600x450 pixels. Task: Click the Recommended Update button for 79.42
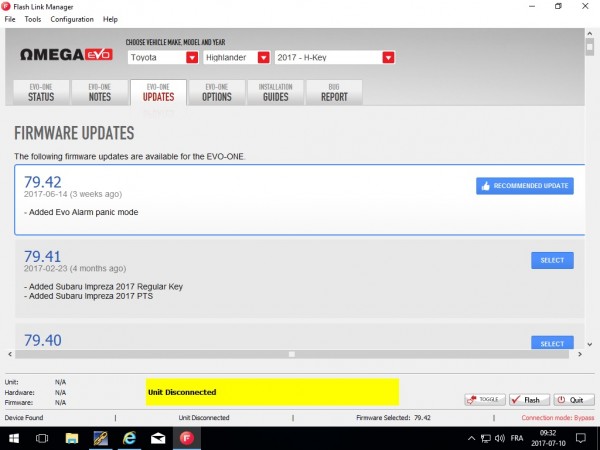(524, 186)
